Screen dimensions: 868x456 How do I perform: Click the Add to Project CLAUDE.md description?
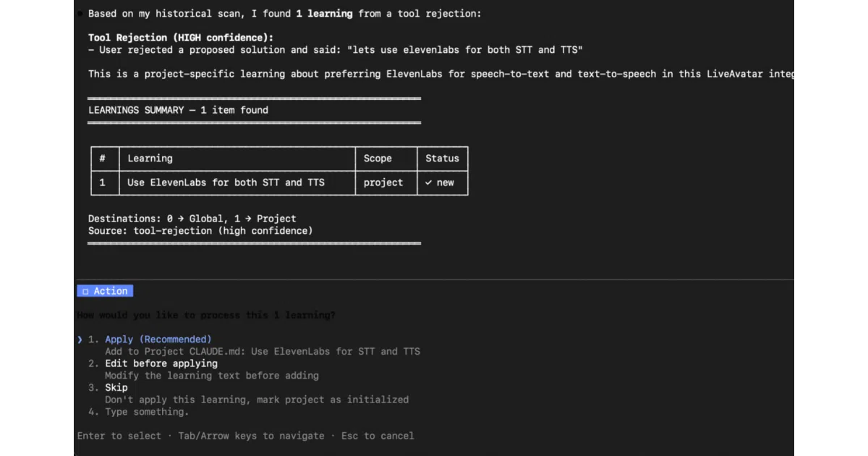pyautogui.click(x=263, y=351)
